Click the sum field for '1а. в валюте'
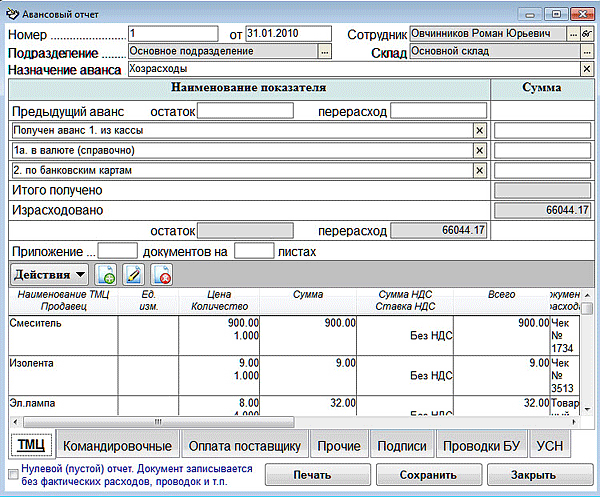 click(x=542, y=151)
